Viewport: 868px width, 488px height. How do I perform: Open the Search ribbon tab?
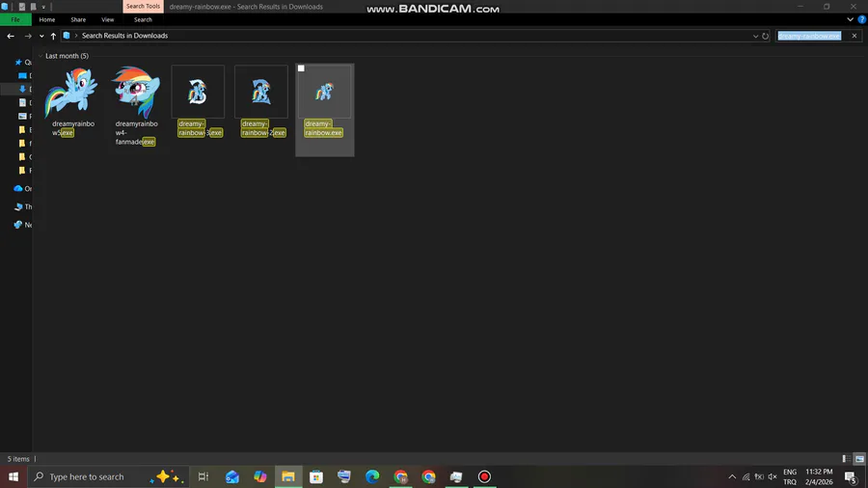[x=143, y=19]
